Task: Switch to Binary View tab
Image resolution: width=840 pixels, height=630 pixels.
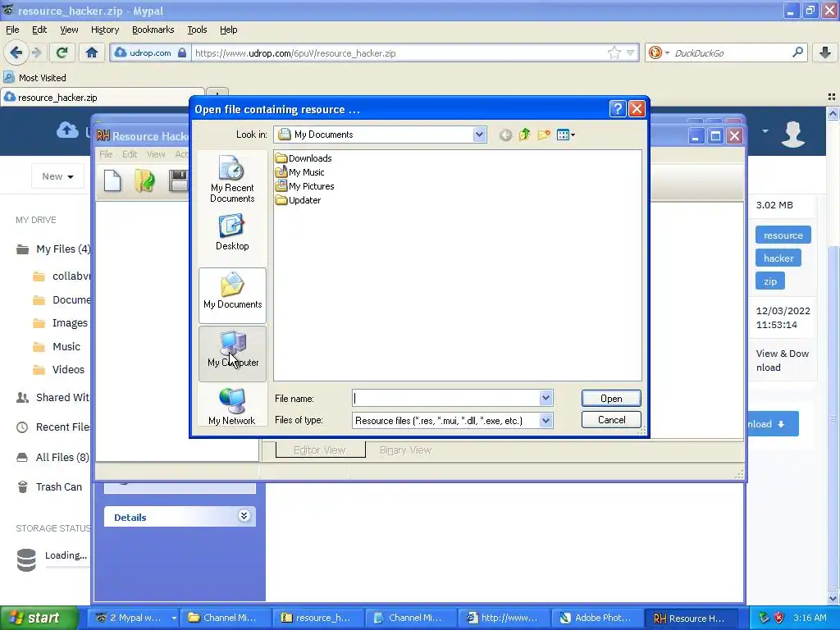Action: 405,450
